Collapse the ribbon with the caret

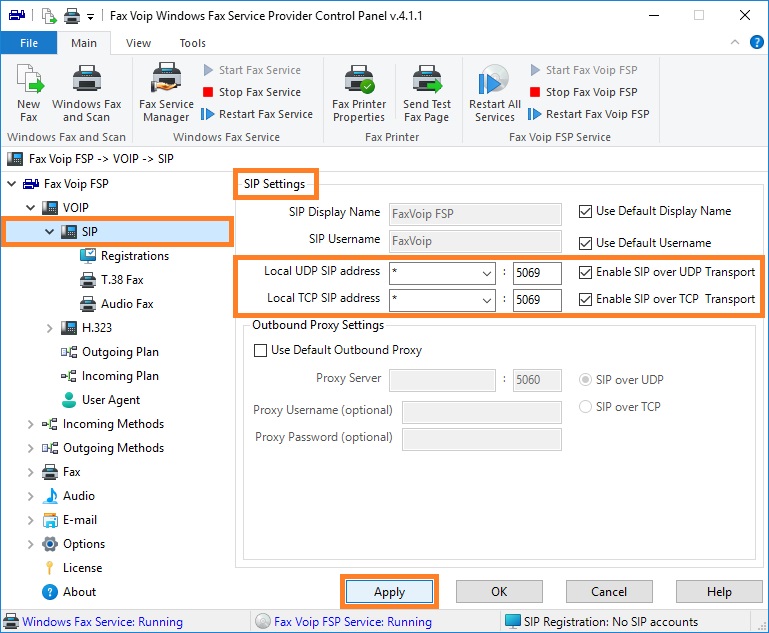(x=735, y=42)
